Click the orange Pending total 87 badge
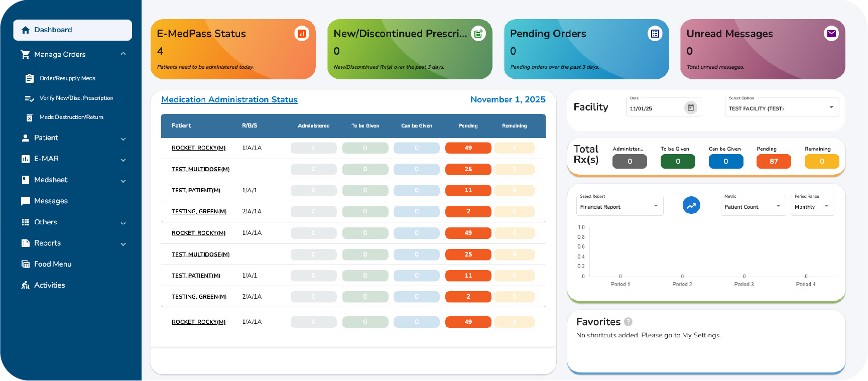The width and height of the screenshot is (868, 381). 773,161
